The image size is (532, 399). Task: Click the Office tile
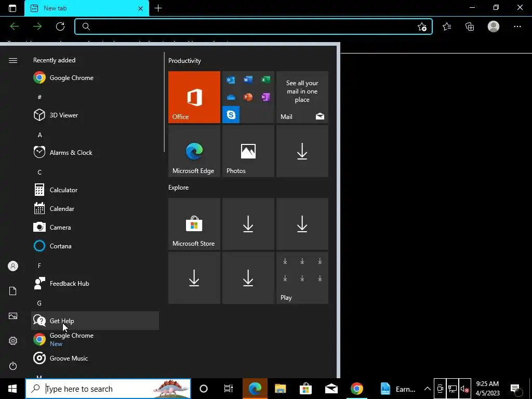point(194,97)
